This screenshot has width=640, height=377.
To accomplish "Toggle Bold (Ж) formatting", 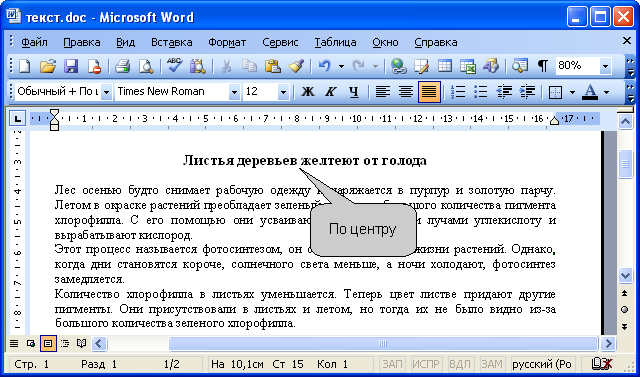I will point(307,92).
